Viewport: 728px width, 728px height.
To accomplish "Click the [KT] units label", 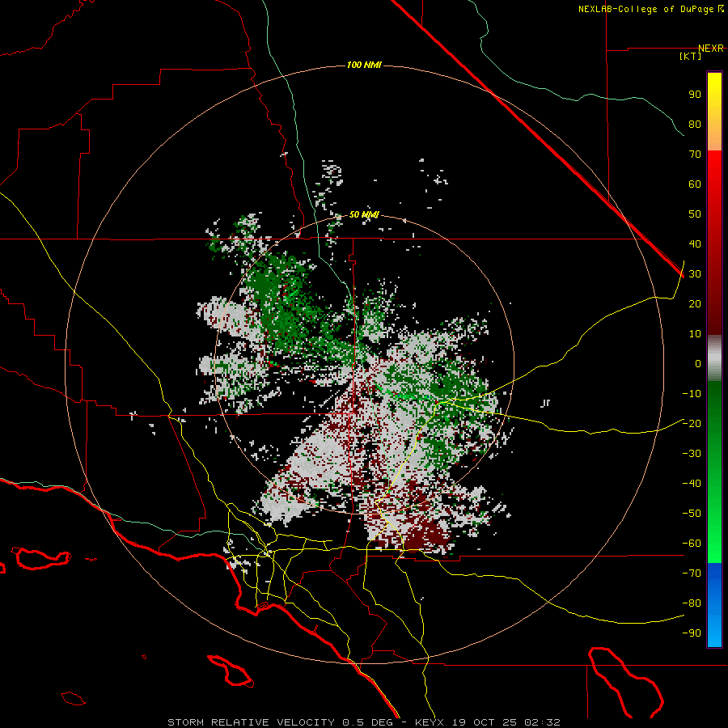I will pos(691,56).
